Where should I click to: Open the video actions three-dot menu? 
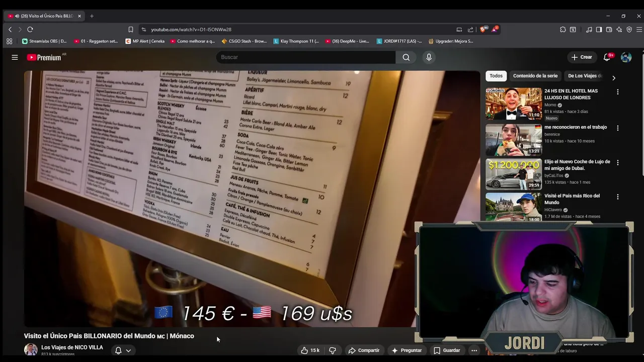pyautogui.click(x=474, y=350)
